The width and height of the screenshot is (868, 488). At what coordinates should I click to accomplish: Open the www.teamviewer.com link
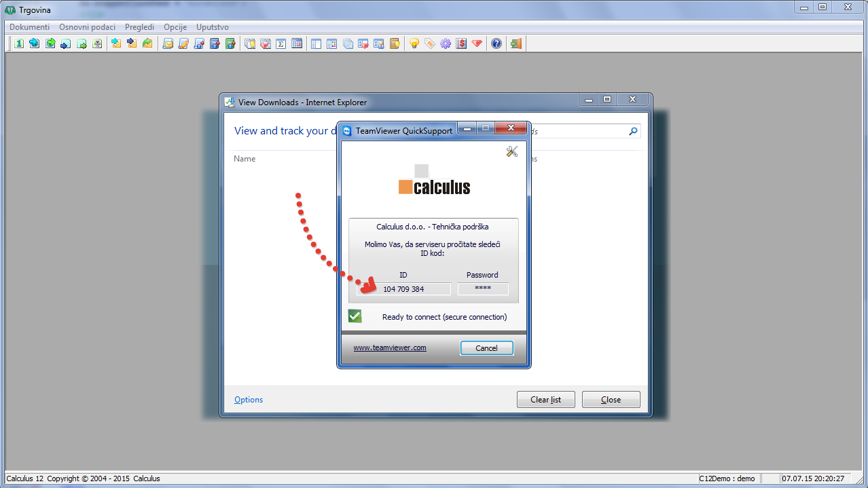[x=390, y=348]
